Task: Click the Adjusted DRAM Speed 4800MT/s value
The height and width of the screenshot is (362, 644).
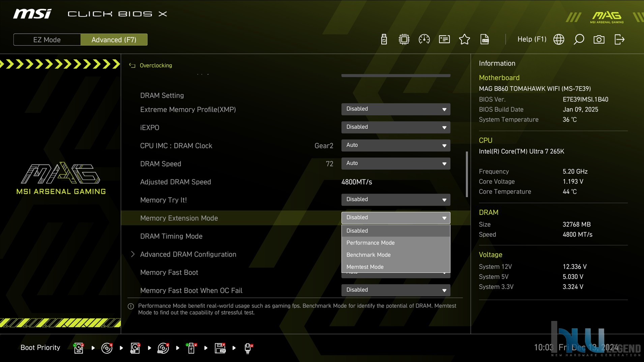Action: 356,182
